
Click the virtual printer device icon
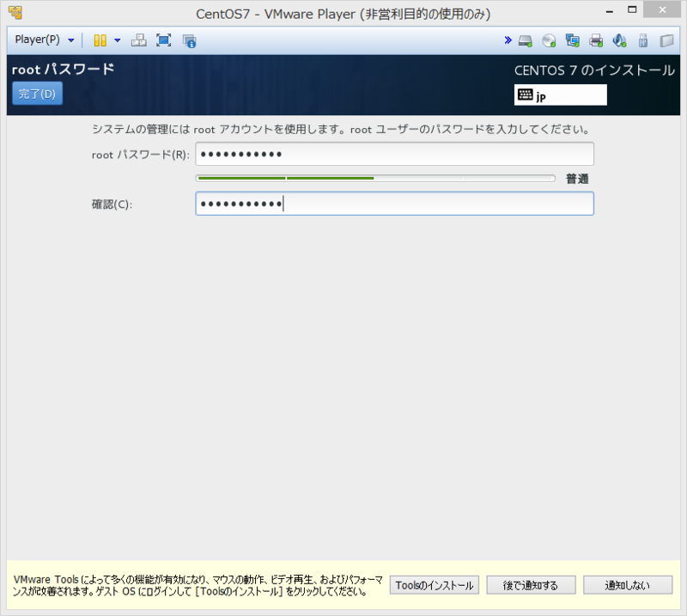[594, 40]
